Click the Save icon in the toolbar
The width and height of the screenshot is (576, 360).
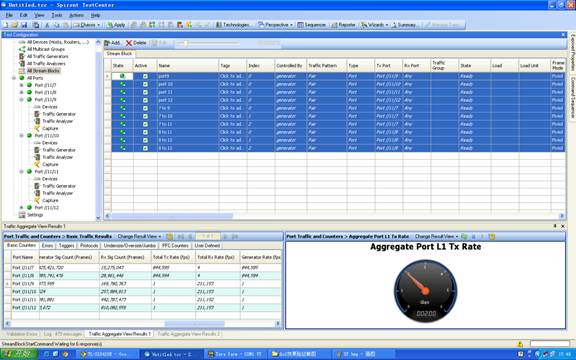click(24, 25)
